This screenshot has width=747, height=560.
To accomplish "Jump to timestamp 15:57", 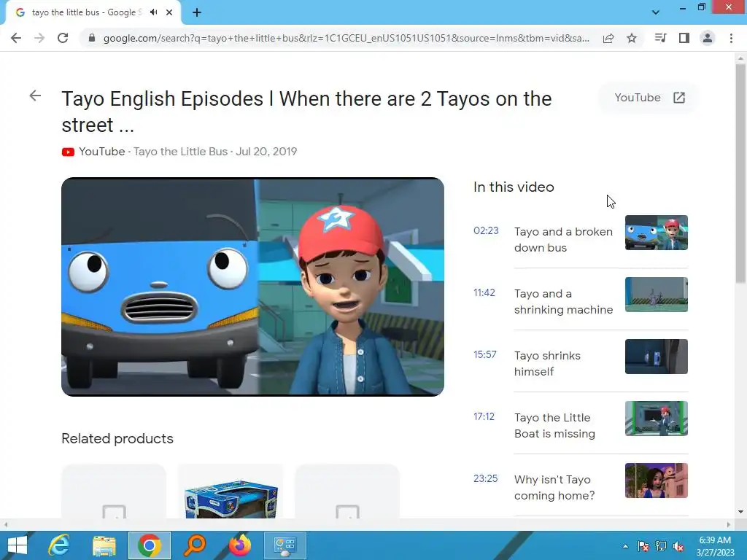I will click(485, 354).
